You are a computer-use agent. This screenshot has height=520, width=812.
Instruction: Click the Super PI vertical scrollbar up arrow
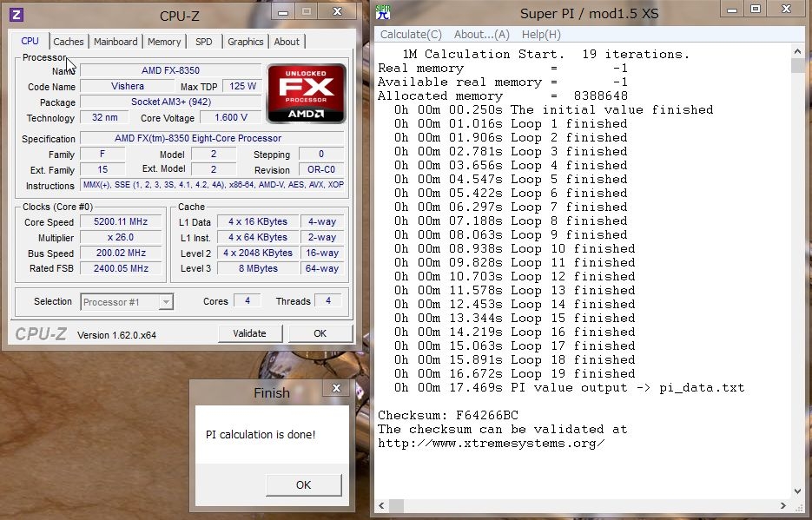(x=797, y=51)
